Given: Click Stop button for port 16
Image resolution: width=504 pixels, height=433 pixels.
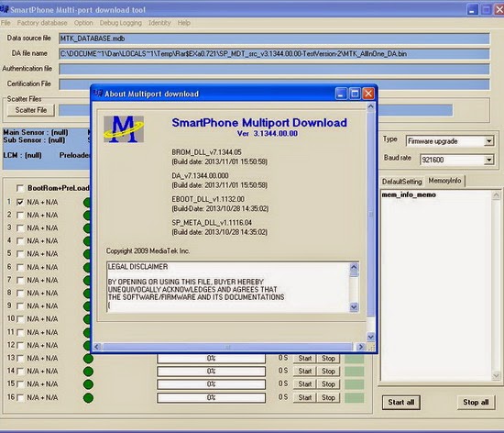Looking at the screenshot, I should coord(328,397).
